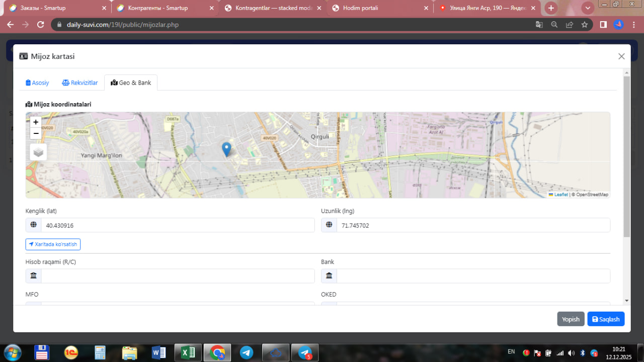Switch to the Asosiy tab
644x362 pixels.
(x=38, y=83)
